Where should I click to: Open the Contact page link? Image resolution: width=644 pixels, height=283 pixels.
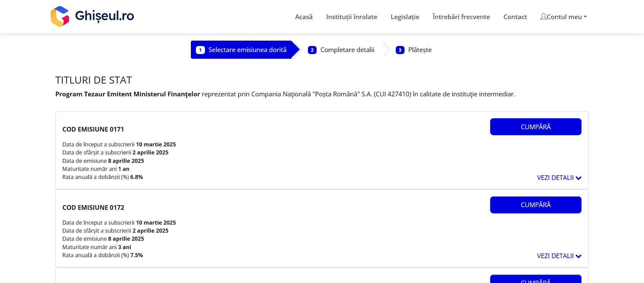[515, 17]
